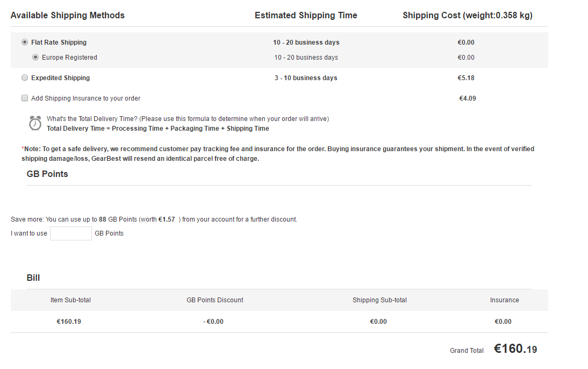Select the Expedited Shipping radio button
588x369 pixels.
click(25, 78)
